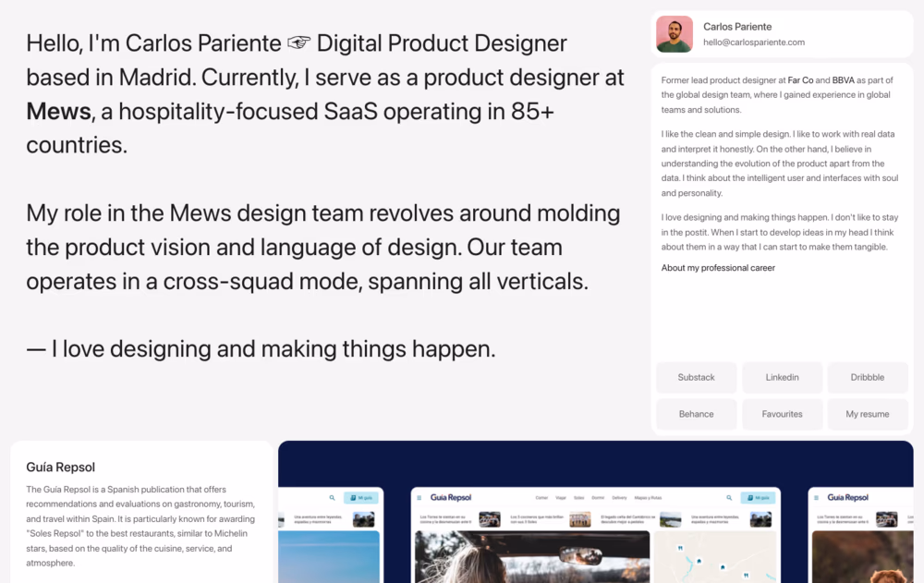Screen dimensions: 924x583
Task: Follow the BBVA link in bio
Action: click(844, 80)
